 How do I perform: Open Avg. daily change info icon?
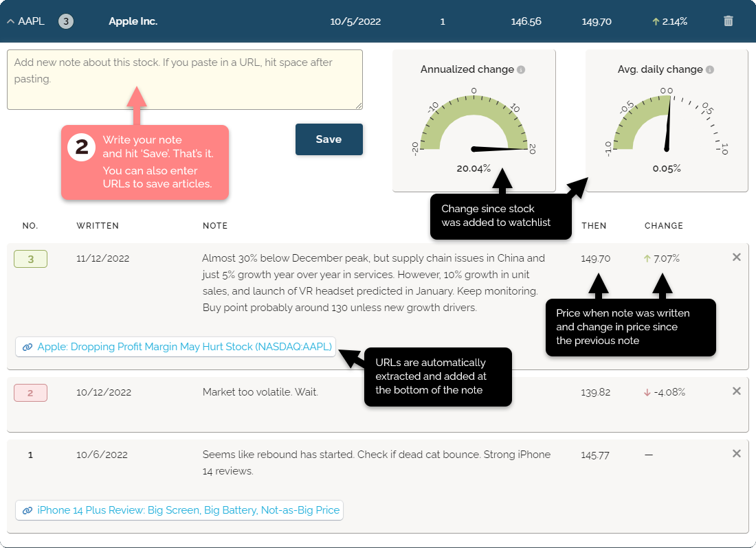pyautogui.click(x=710, y=70)
